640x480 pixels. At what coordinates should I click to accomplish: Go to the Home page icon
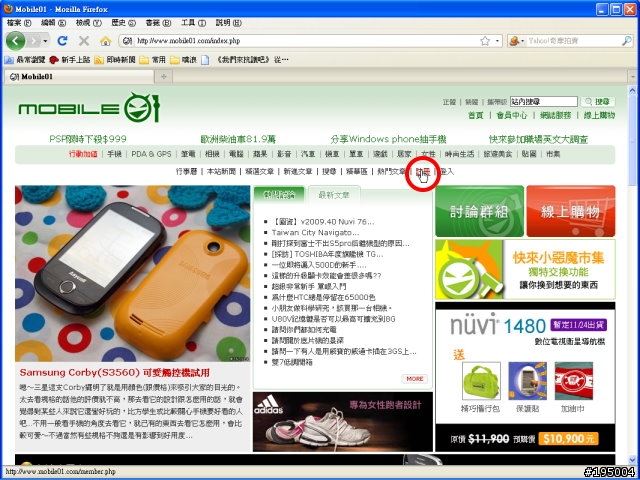pos(105,41)
